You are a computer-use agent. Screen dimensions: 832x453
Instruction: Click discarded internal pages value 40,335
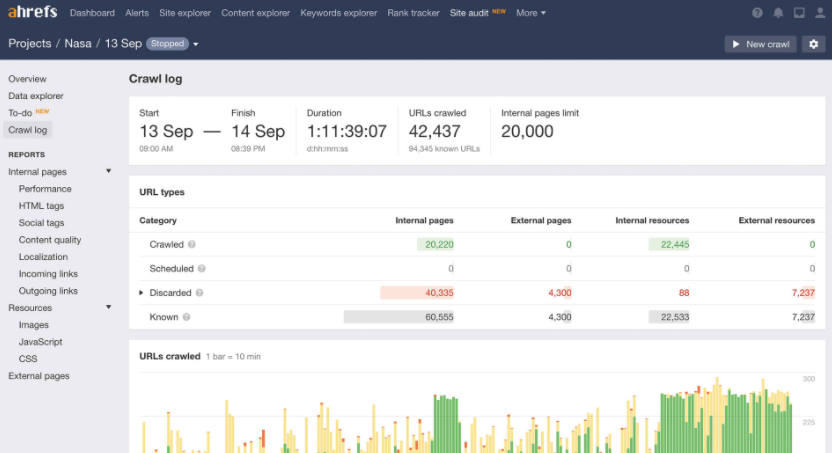coord(439,293)
